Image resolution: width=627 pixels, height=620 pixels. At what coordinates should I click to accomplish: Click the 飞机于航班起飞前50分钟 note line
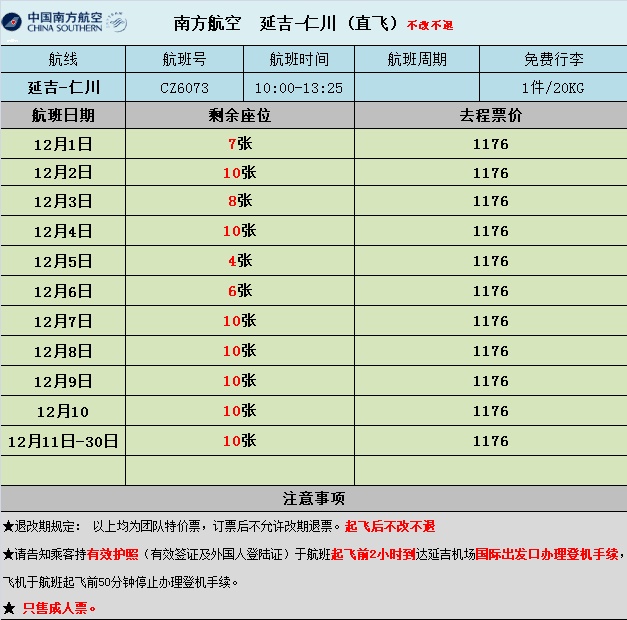click(x=120, y=582)
